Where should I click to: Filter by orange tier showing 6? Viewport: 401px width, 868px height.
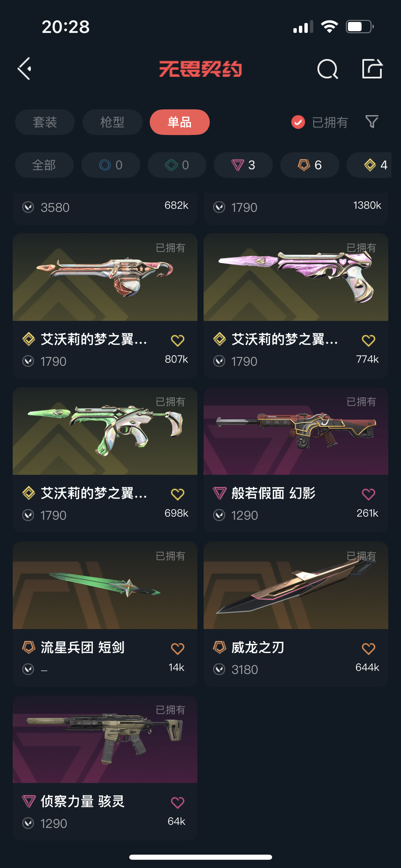pos(310,165)
